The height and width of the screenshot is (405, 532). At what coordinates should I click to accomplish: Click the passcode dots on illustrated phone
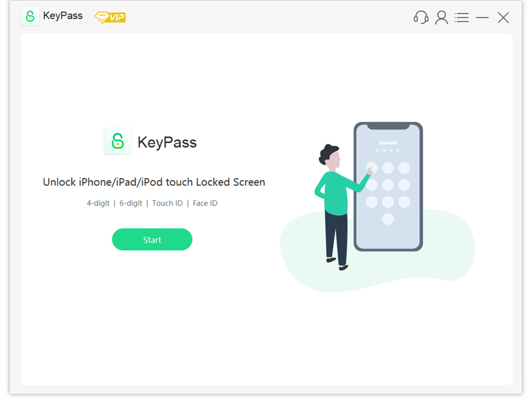[388, 150]
